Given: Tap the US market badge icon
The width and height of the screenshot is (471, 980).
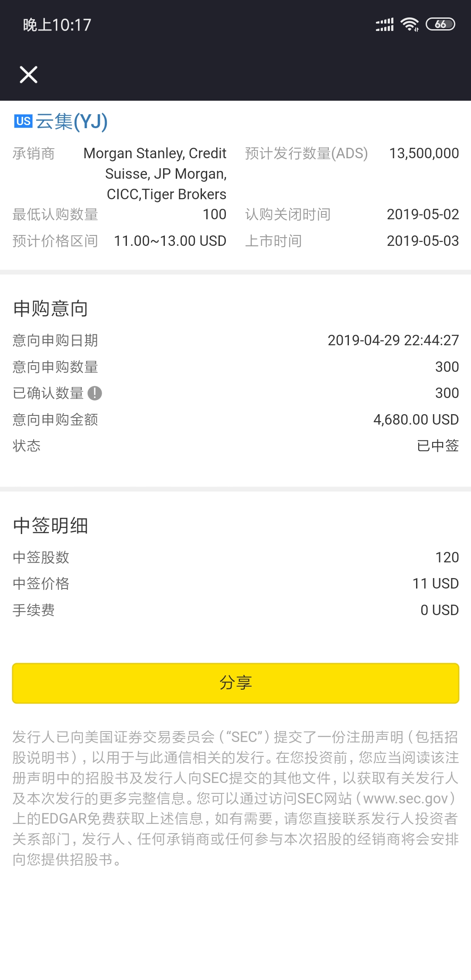Looking at the screenshot, I should (23, 121).
